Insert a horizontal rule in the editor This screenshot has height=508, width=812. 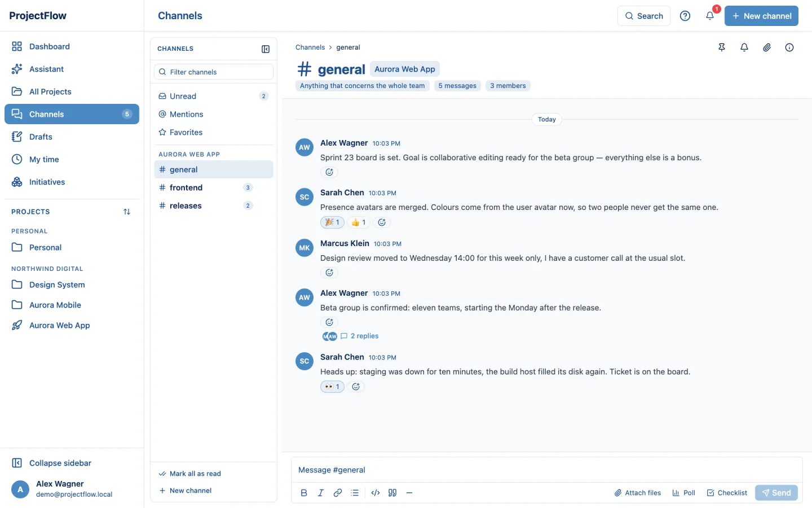(409, 493)
